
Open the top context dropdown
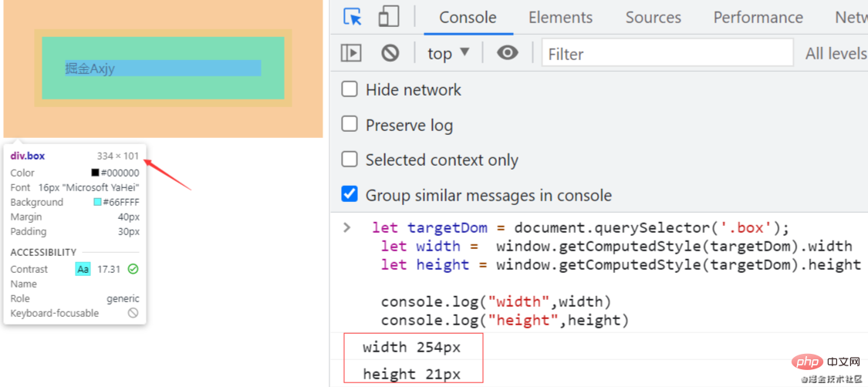[448, 53]
